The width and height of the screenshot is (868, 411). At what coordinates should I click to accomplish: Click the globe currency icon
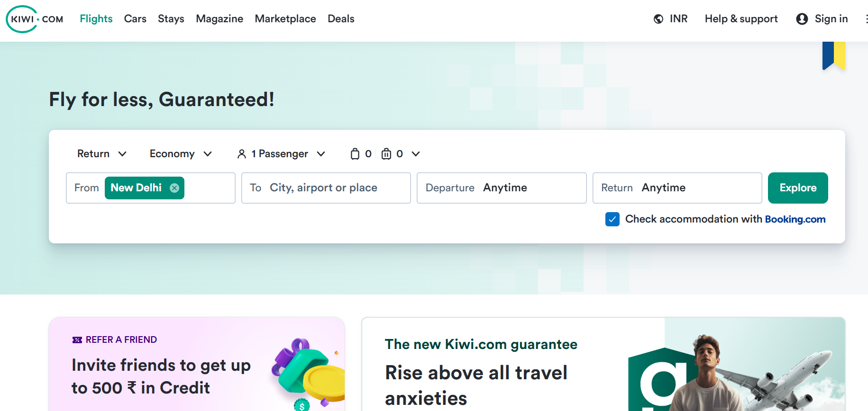[x=658, y=19]
